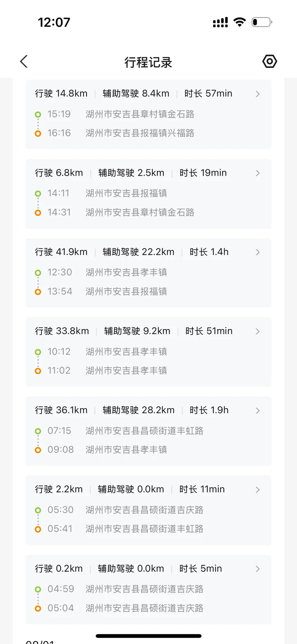Expand the 41.9km trip chevron

[x=258, y=252]
